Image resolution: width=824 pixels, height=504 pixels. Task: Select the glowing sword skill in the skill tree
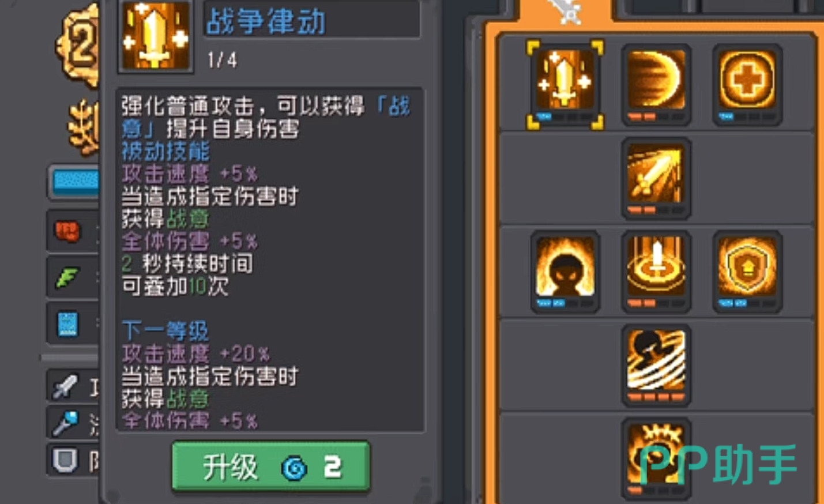click(565, 84)
